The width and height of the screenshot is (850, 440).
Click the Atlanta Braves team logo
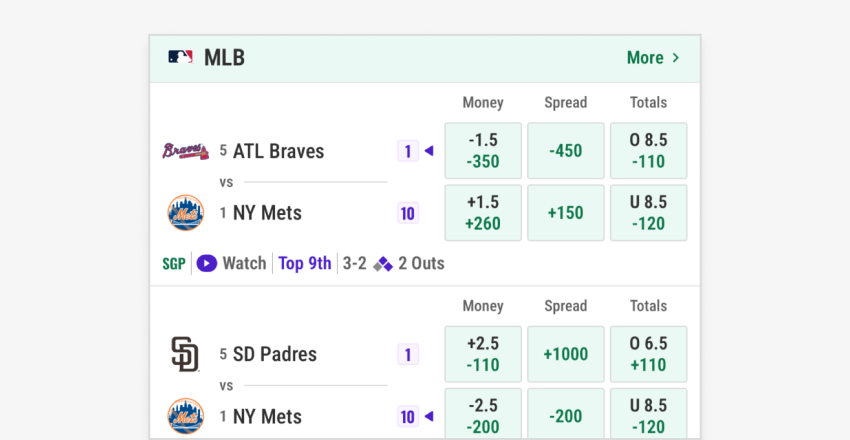184,151
